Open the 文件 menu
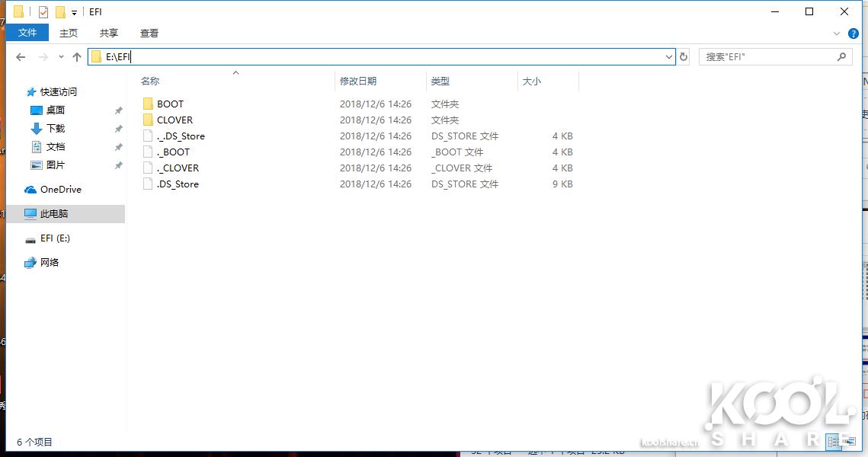The height and width of the screenshot is (457, 868). [27, 33]
